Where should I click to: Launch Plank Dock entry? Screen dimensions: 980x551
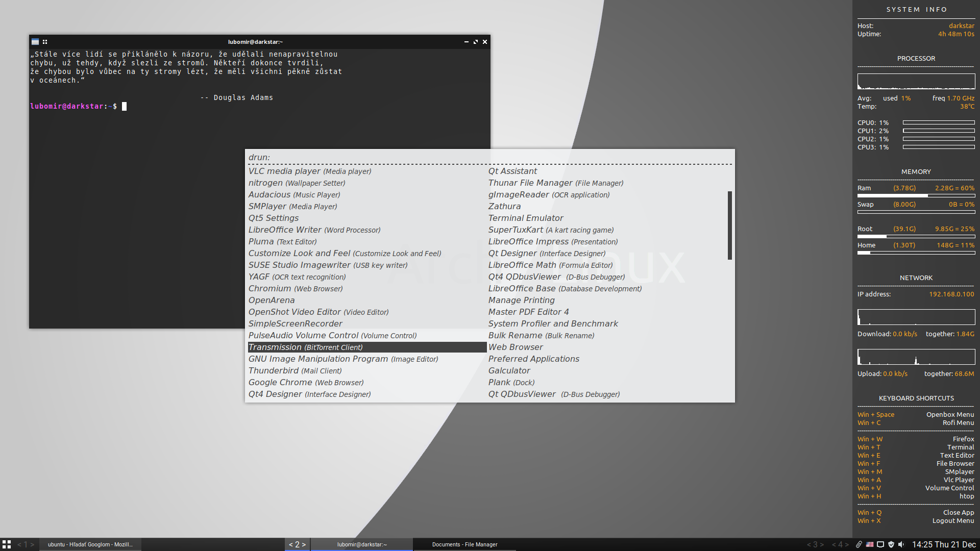coord(607,383)
